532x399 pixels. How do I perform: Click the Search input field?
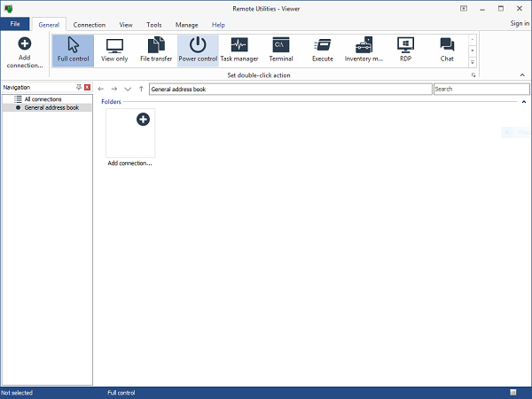pyautogui.click(x=481, y=89)
